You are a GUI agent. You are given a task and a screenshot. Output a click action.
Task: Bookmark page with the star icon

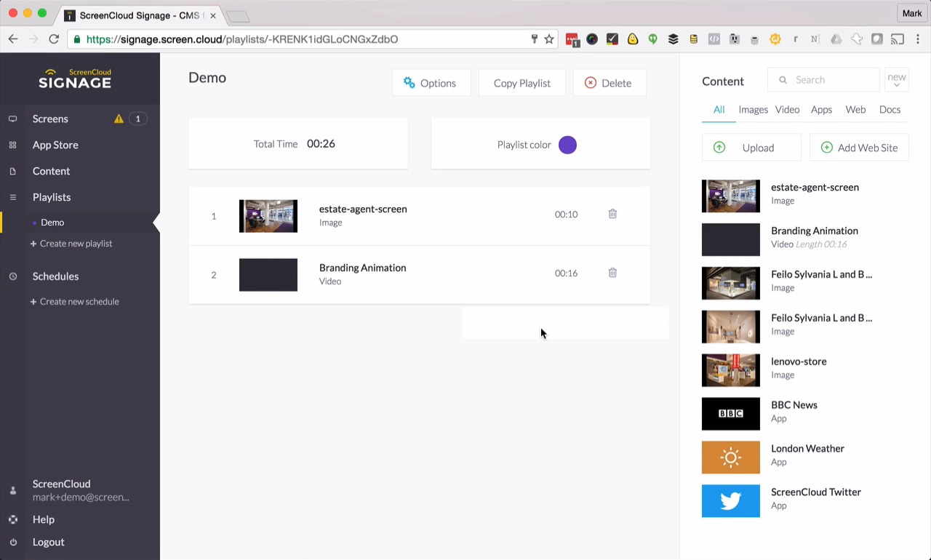(x=549, y=39)
